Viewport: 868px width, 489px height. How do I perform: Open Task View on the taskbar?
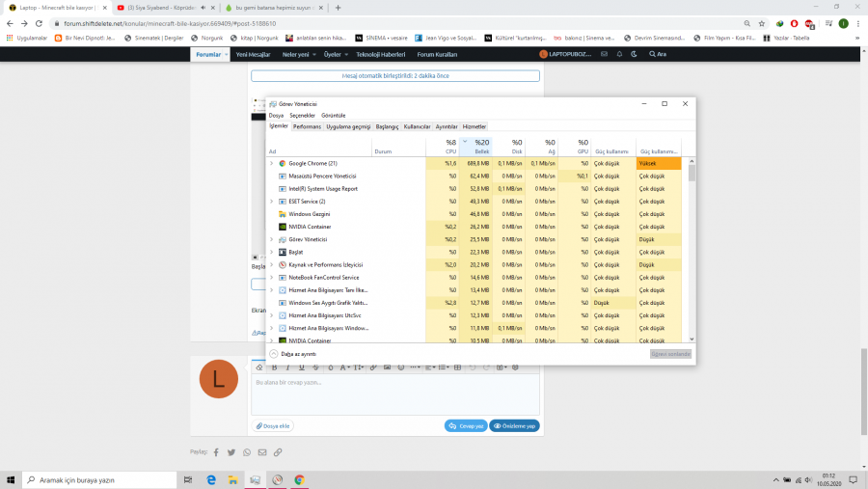click(188, 480)
